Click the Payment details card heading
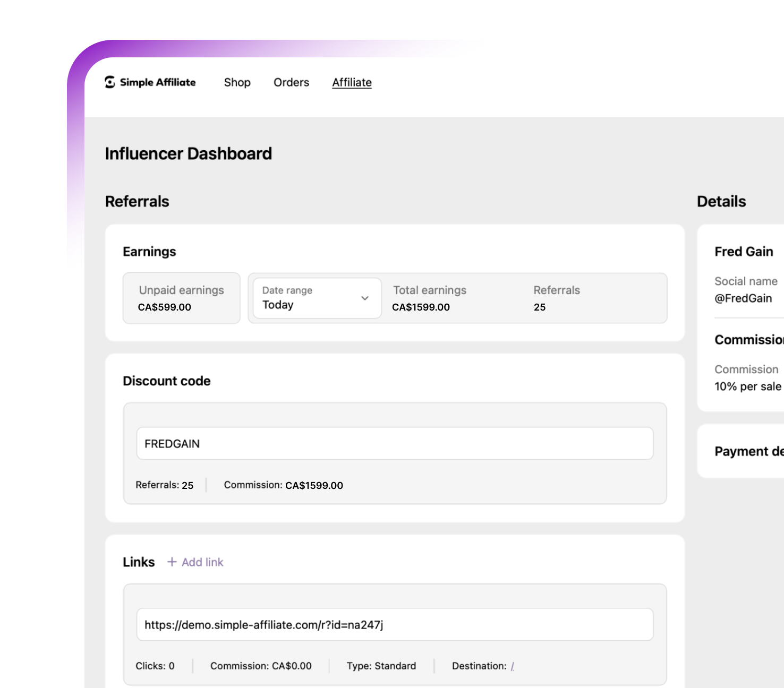This screenshot has height=688, width=784. click(x=749, y=451)
